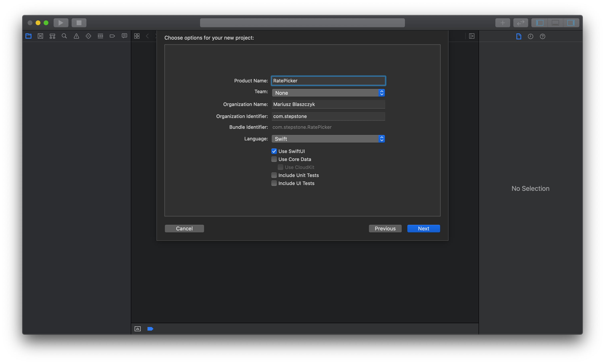Toggle the Inspectors right panel button
The image size is (605, 364).
point(571,23)
